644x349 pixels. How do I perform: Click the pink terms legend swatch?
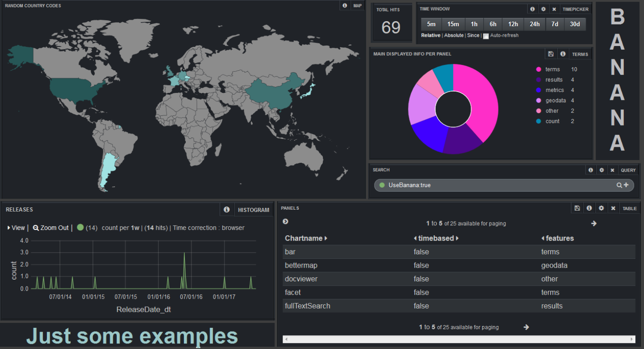[538, 69]
